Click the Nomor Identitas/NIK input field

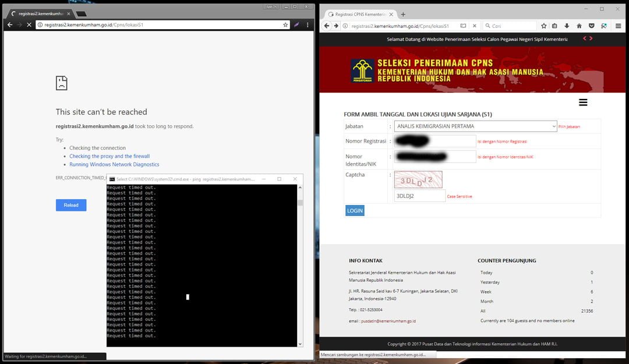435,157
